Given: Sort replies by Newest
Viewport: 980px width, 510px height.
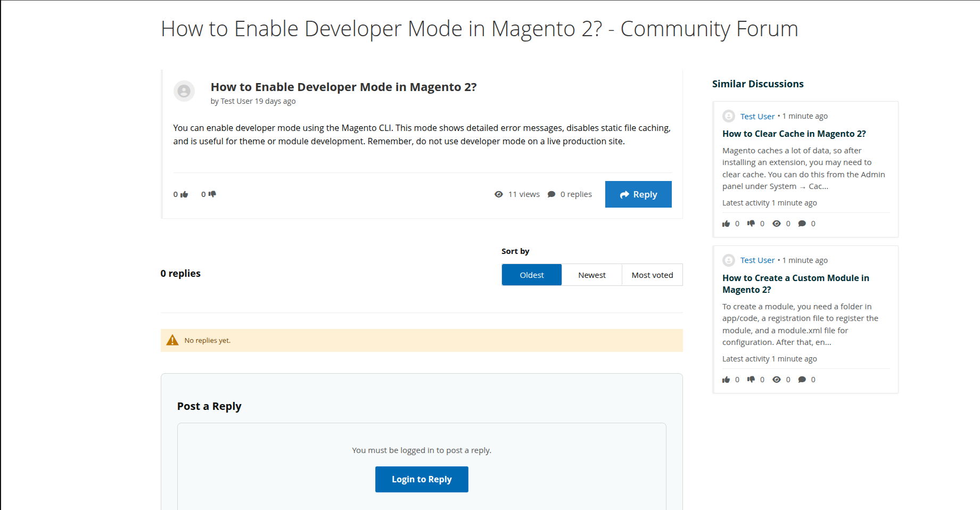Looking at the screenshot, I should 591,275.
